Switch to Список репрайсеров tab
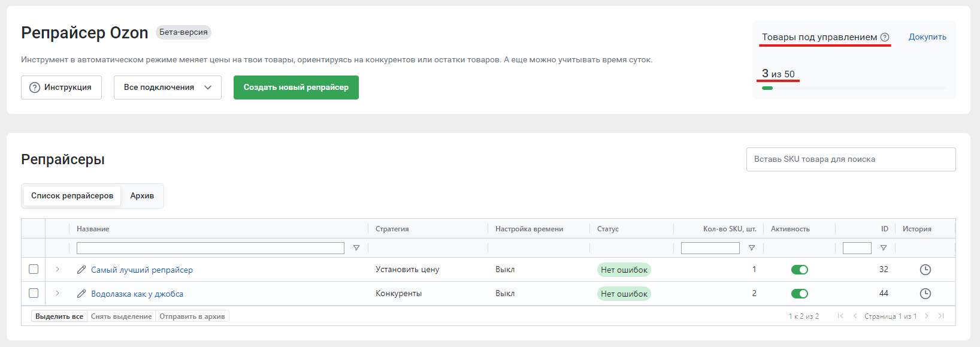Viewport: 980px width, 347px height. [x=72, y=196]
